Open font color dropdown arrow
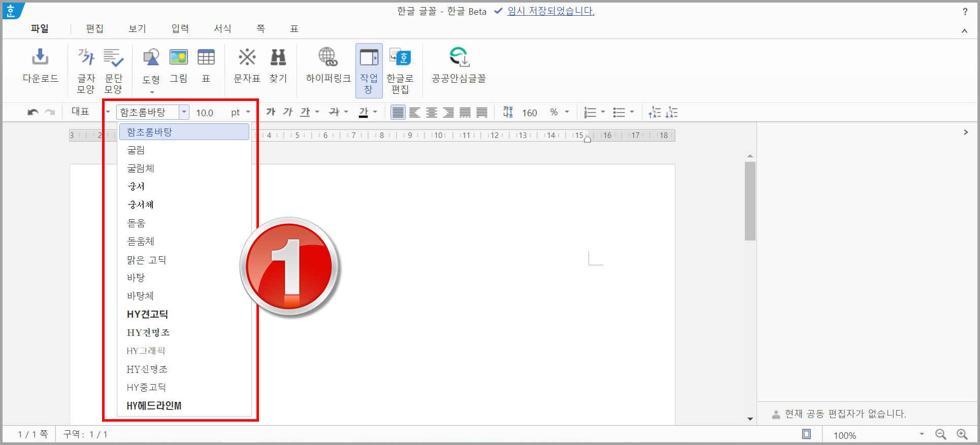Viewport: 980px width, 445px height. pyautogui.click(x=375, y=112)
